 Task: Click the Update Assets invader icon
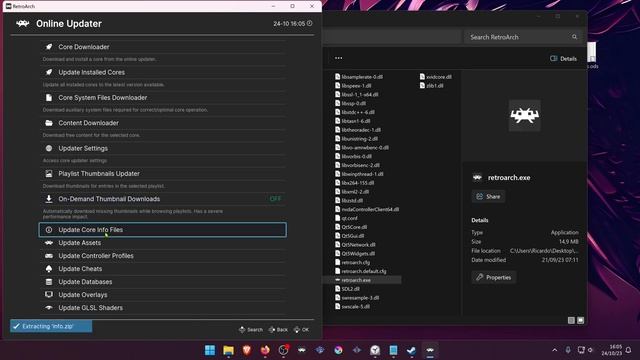click(x=49, y=243)
